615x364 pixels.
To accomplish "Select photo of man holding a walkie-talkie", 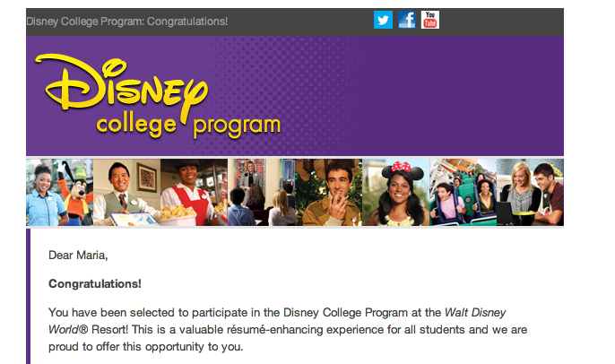I will (329, 192).
